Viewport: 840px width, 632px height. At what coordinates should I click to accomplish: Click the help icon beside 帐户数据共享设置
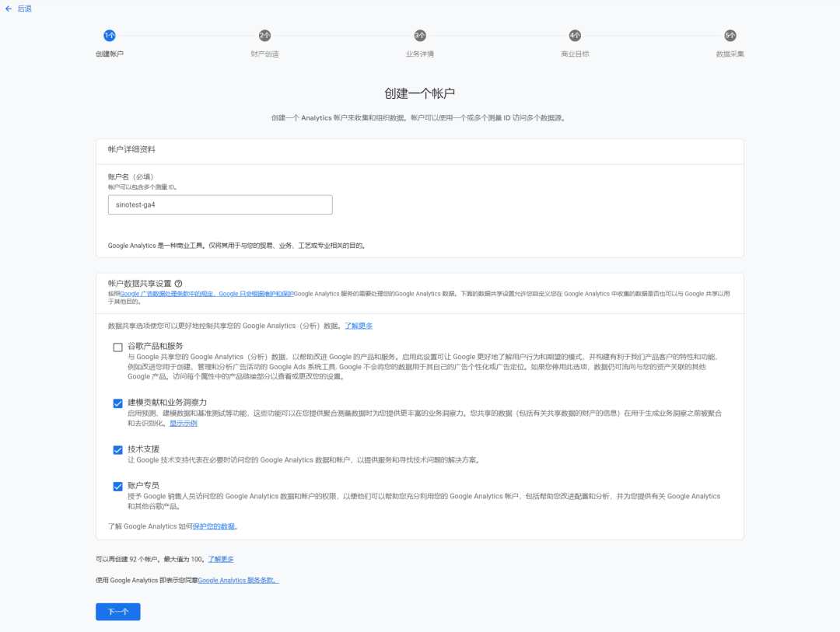tap(178, 284)
